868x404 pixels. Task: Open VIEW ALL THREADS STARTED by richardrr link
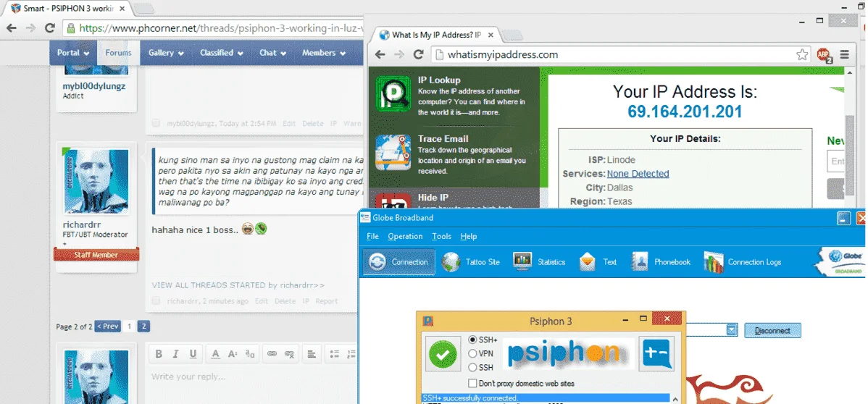tap(238, 285)
